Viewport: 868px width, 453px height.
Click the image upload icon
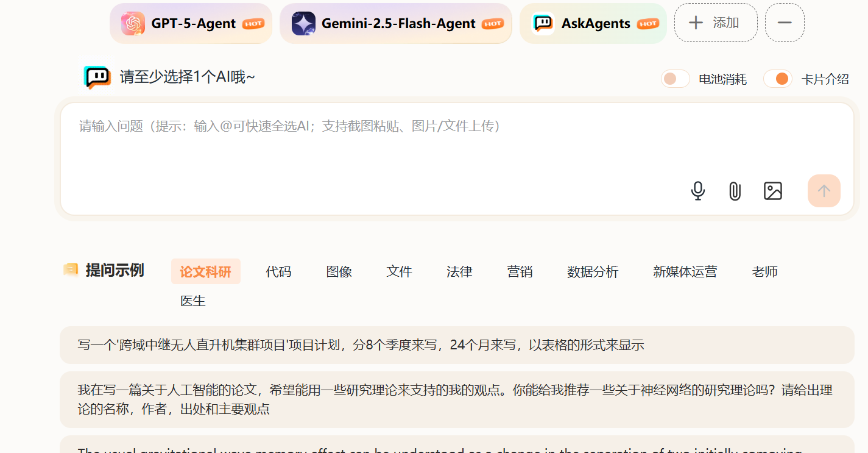coord(772,191)
